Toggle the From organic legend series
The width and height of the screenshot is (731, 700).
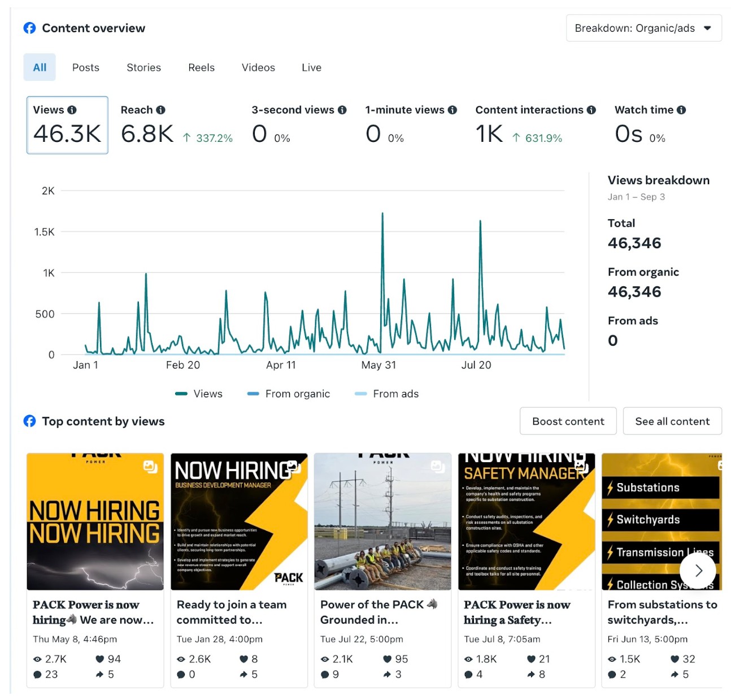pyautogui.click(x=289, y=394)
